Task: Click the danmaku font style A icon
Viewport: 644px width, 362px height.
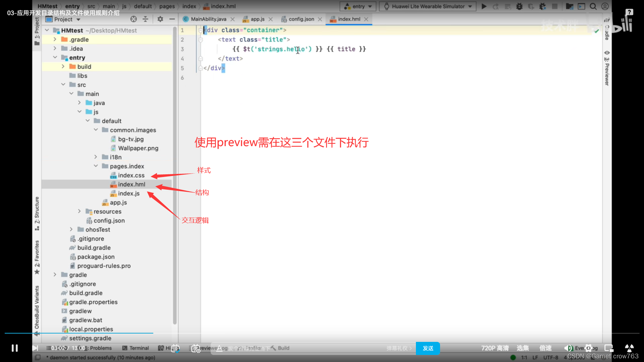Action: coord(219,348)
